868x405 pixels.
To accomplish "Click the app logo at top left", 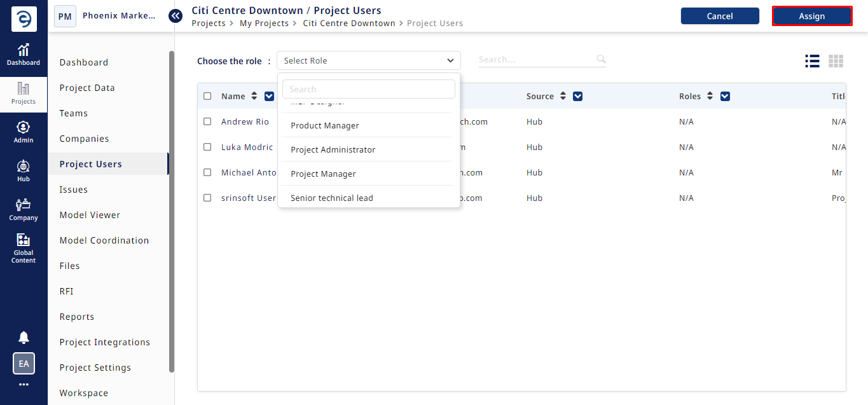I will (x=24, y=19).
